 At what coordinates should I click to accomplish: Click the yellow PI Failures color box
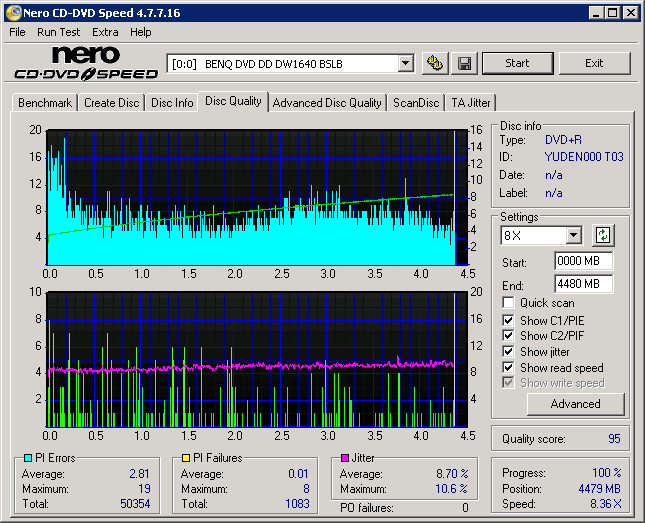point(186,458)
